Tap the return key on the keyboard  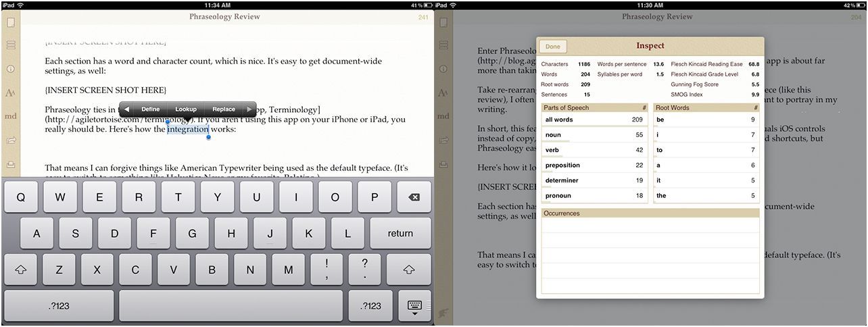(400, 233)
